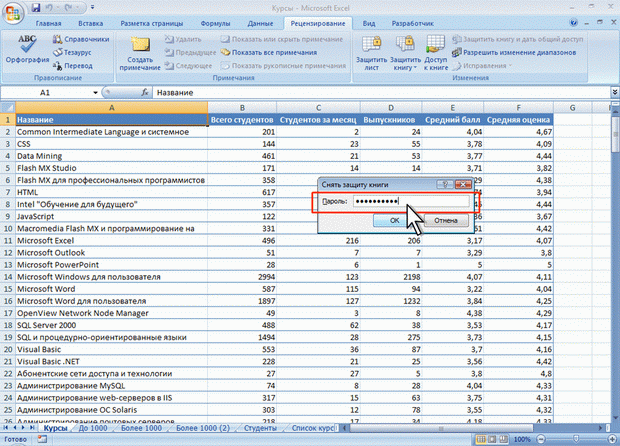The image size is (620, 446).
Task: Open the Исправления dropdown
Action: 482,66
